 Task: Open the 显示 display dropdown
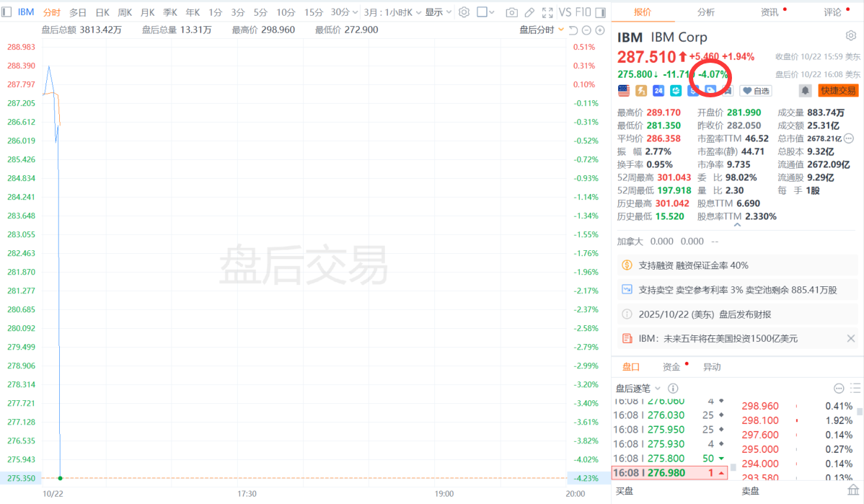[x=438, y=12]
